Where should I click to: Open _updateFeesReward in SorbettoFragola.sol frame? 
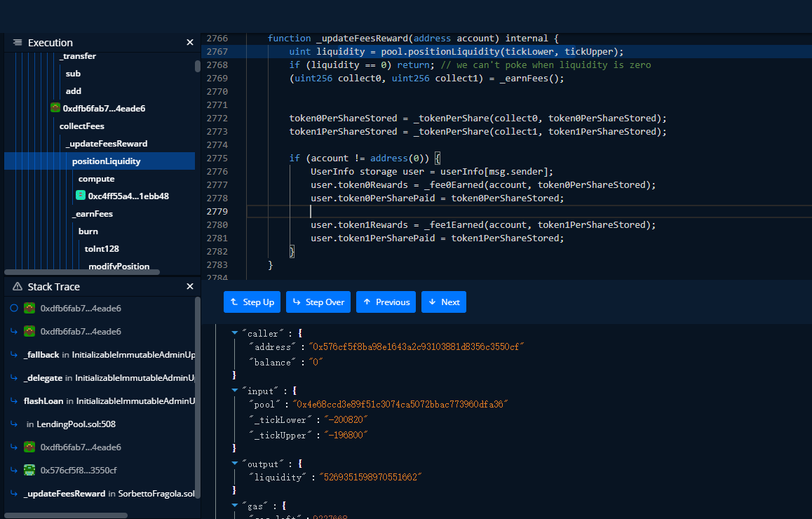point(109,494)
